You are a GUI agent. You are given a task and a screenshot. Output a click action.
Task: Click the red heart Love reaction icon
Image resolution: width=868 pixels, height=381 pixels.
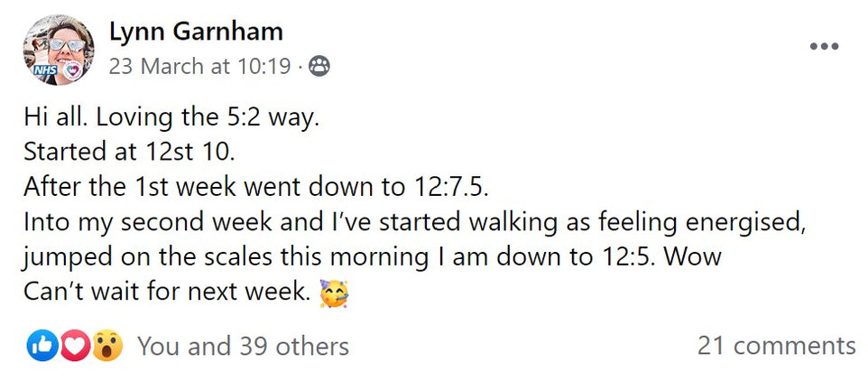coord(74,345)
